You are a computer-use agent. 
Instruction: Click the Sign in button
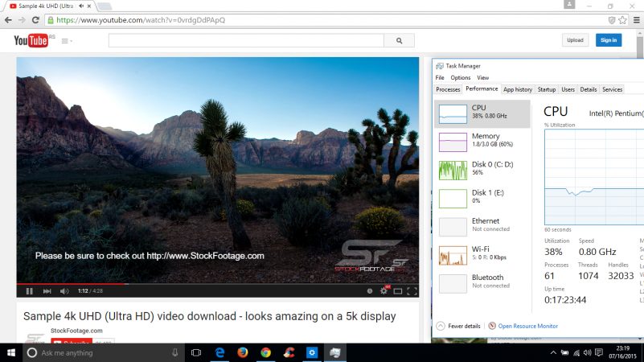(609, 40)
